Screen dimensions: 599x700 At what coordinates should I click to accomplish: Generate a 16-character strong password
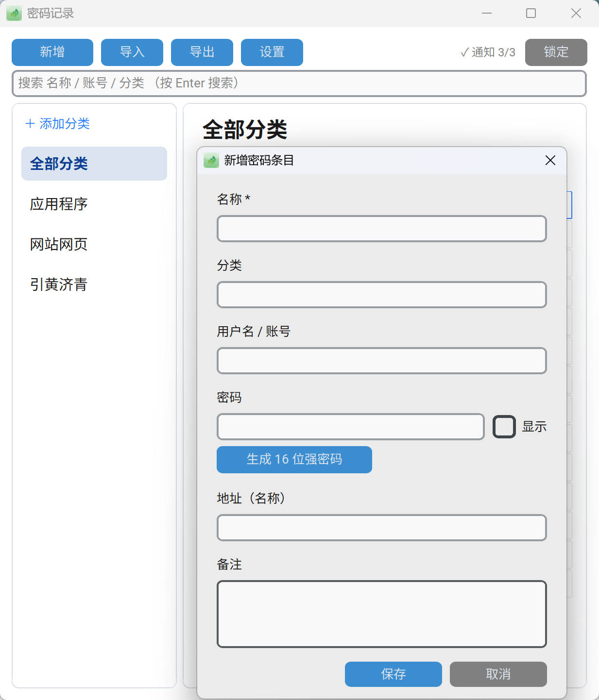point(294,460)
